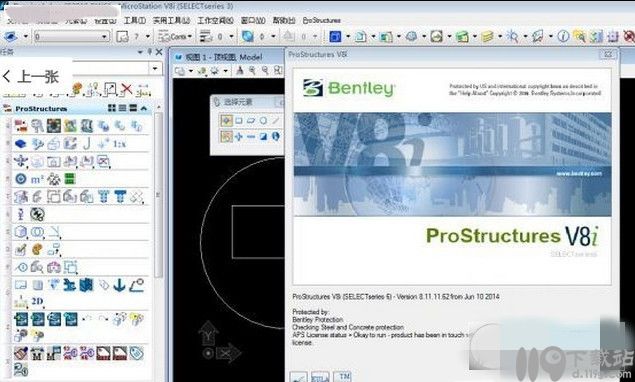Open the ProStructures menu in menu bar
This screenshot has height=382, width=635.
322,20
